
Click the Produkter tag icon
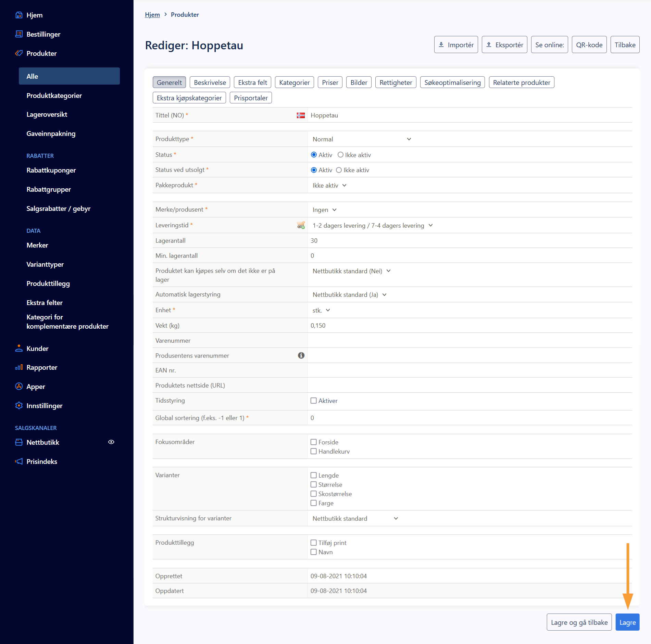click(19, 53)
